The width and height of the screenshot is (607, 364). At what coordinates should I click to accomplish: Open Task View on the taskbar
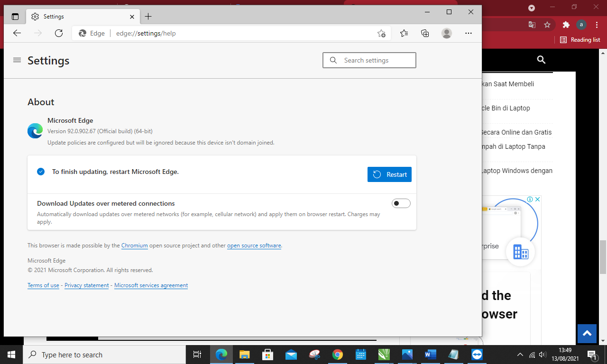(x=197, y=355)
